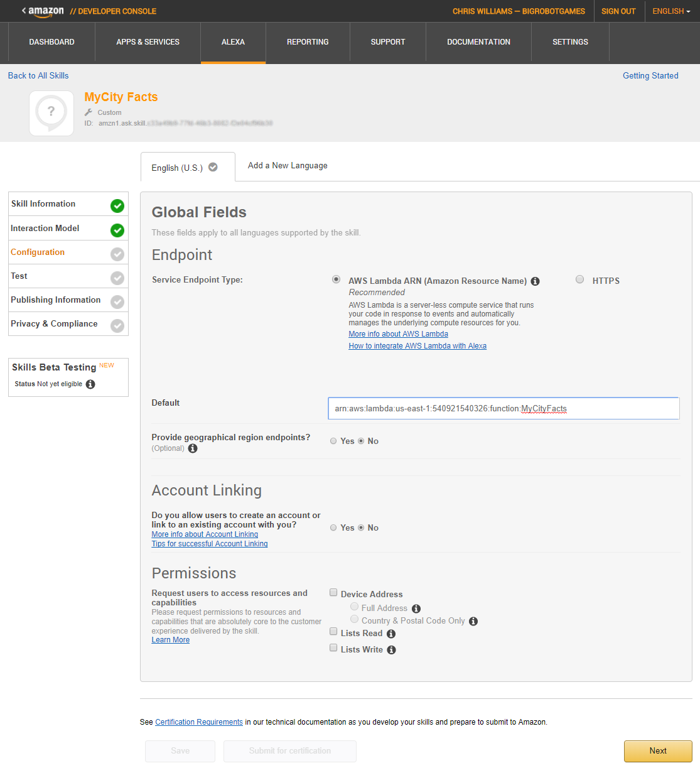Open the Configuration section
This screenshot has height=768, width=700.
(x=68, y=252)
